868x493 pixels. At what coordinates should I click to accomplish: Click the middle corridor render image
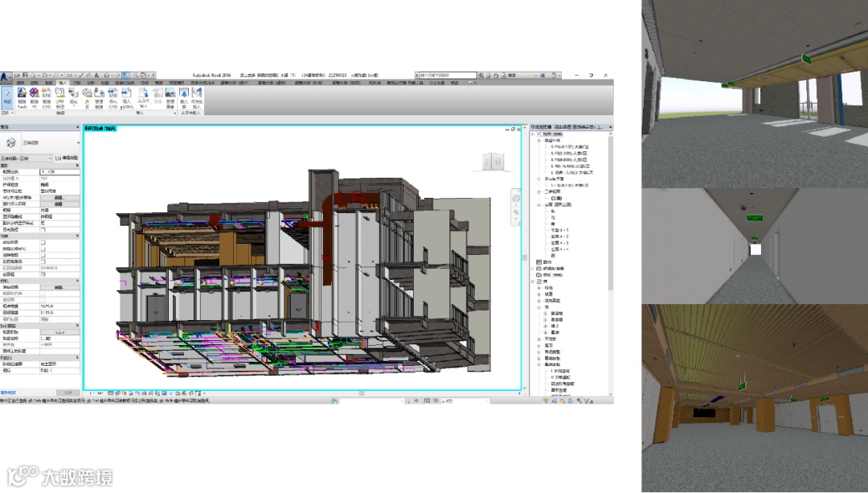click(755, 246)
